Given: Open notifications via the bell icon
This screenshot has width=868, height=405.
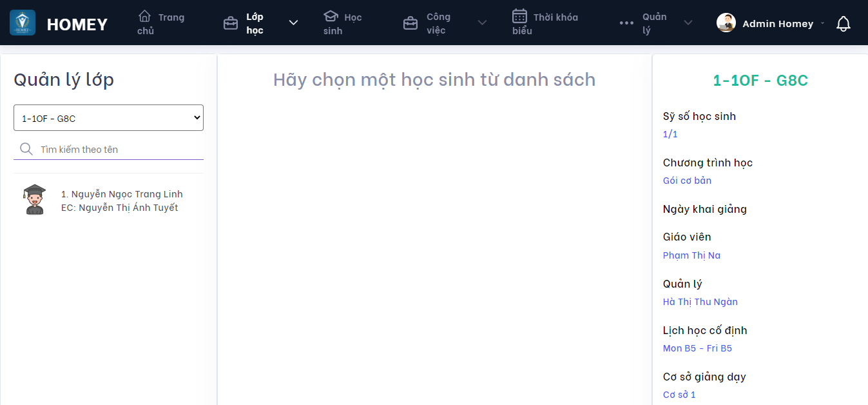Looking at the screenshot, I should [843, 23].
